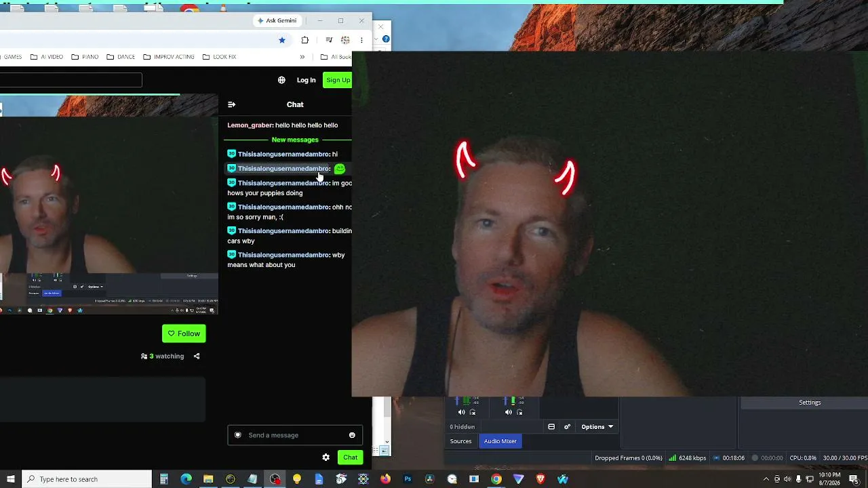Click the Ask Gemini button

(277, 20)
